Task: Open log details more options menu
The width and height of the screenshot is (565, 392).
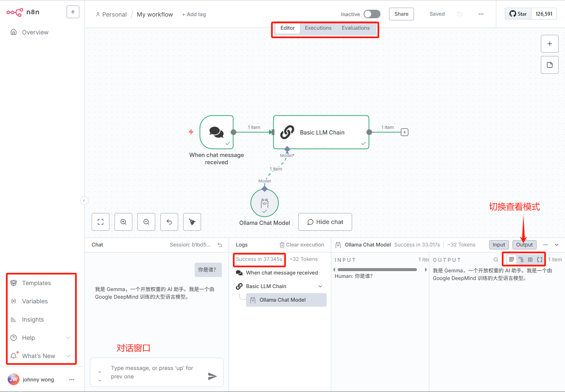Action: tap(545, 245)
